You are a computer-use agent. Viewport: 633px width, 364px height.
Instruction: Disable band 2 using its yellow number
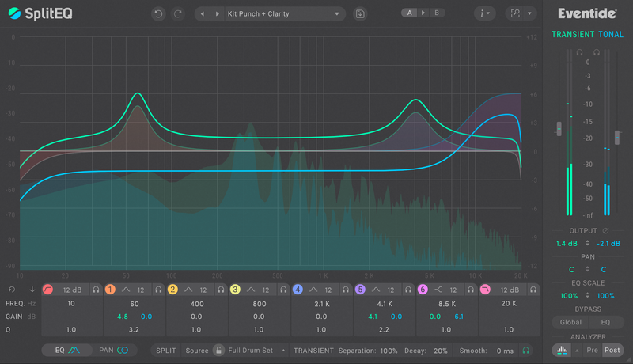tap(172, 290)
